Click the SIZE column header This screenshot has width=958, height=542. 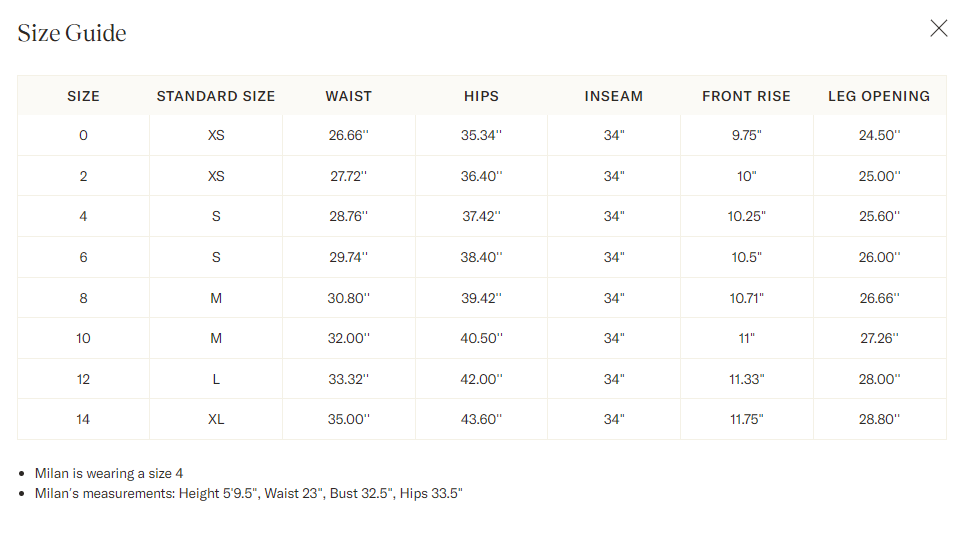click(83, 96)
